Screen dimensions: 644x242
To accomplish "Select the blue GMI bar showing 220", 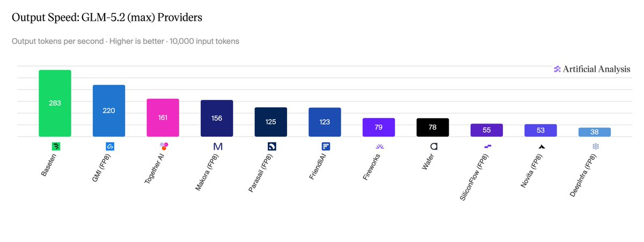I will click(109, 111).
